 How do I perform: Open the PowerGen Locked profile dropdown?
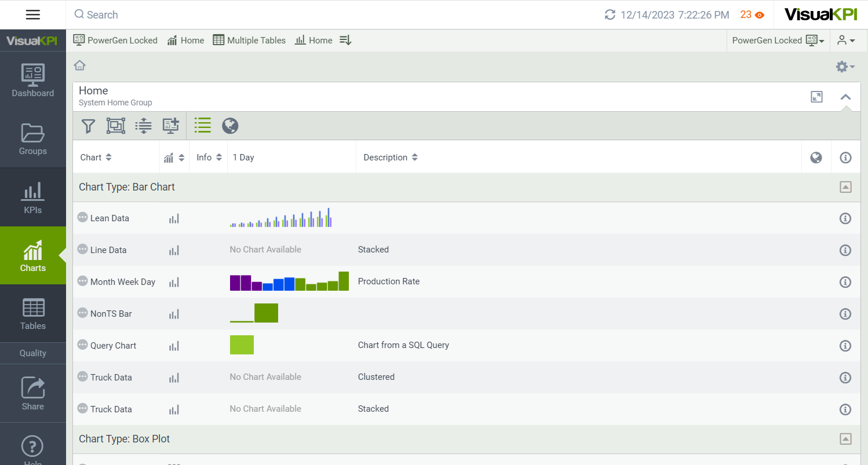point(778,41)
